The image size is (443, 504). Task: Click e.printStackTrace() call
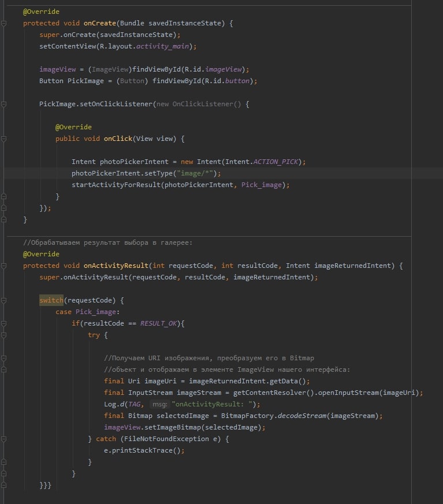tap(142, 450)
